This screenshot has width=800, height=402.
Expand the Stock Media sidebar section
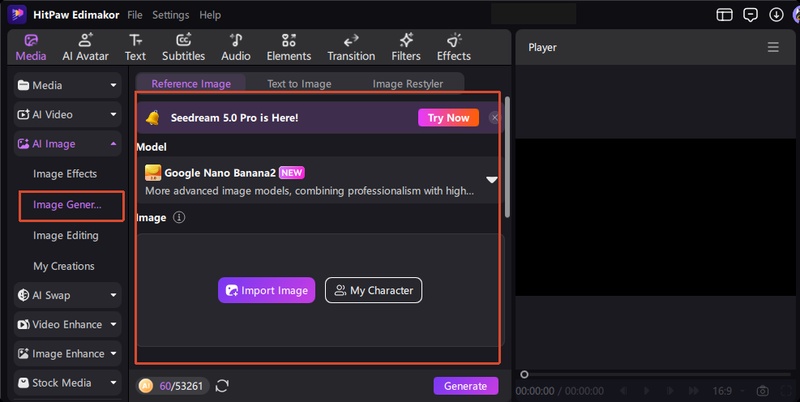tap(113, 383)
